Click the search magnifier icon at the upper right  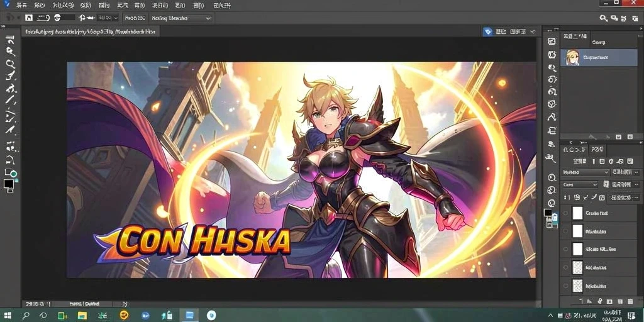[x=603, y=18]
